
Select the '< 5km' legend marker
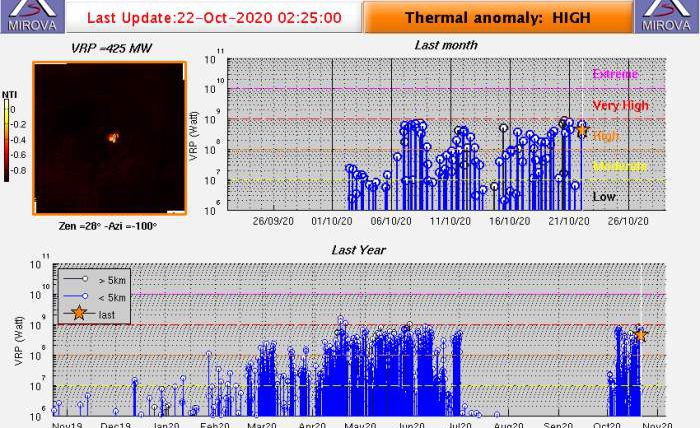click(x=79, y=296)
